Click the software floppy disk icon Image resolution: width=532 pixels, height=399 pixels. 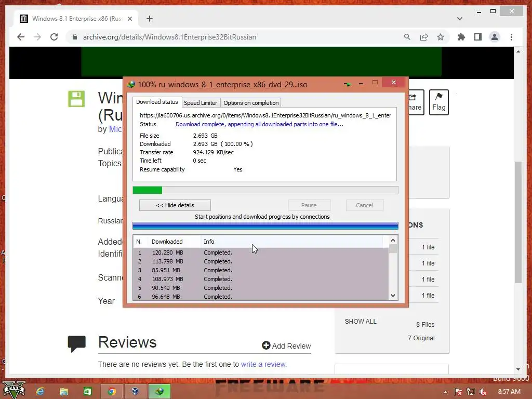76,99
